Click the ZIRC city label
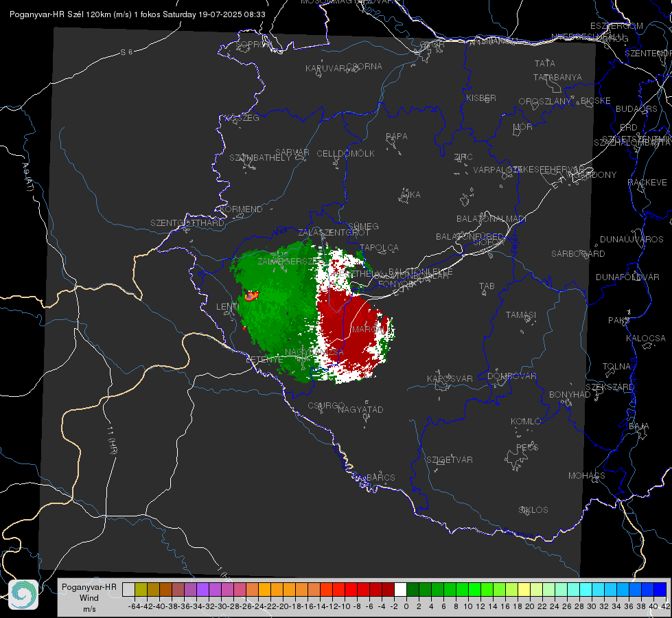This screenshot has width=672, height=618. (463, 157)
